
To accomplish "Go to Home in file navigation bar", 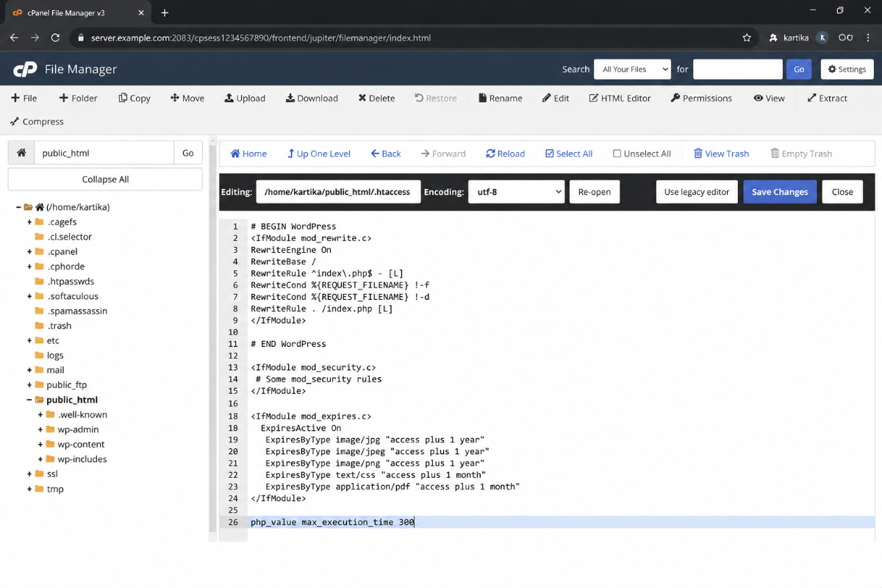I will [248, 154].
